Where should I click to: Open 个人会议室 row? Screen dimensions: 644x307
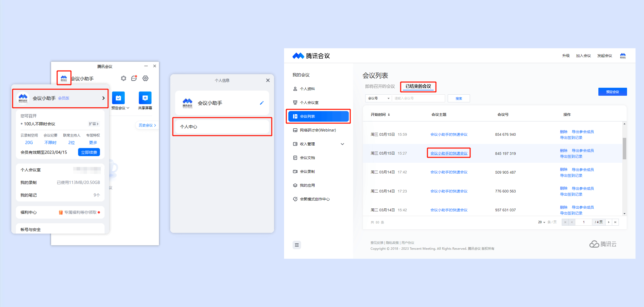60,170
